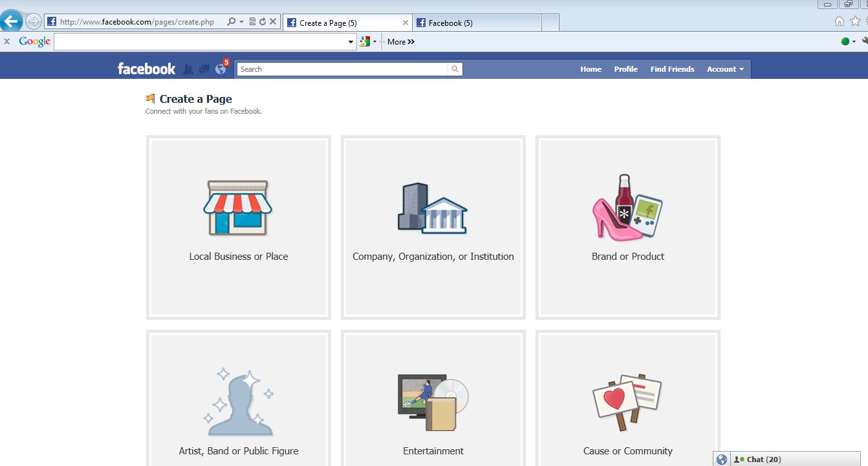Open Facebook friend requests icon
The height and width of the screenshot is (466, 868).
pos(188,69)
